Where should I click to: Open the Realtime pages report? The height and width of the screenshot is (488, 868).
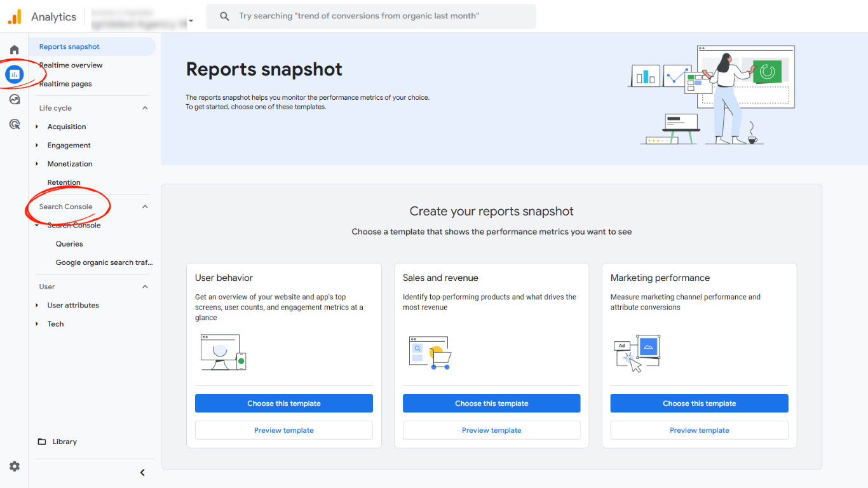click(x=65, y=83)
